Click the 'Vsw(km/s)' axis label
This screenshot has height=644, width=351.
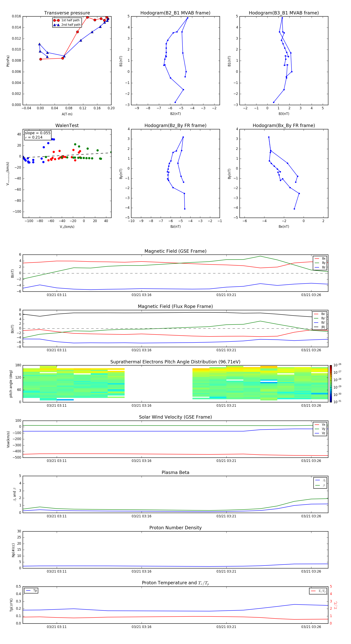8,439
